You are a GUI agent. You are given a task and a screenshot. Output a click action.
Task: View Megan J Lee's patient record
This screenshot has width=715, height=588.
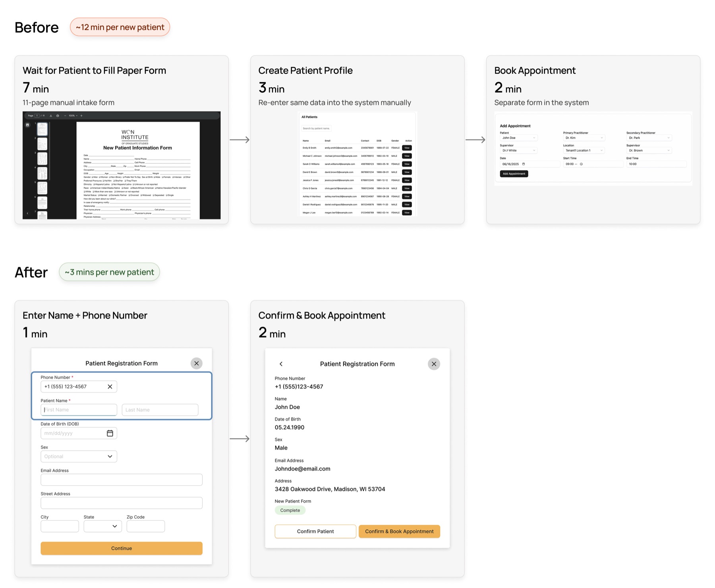click(407, 213)
